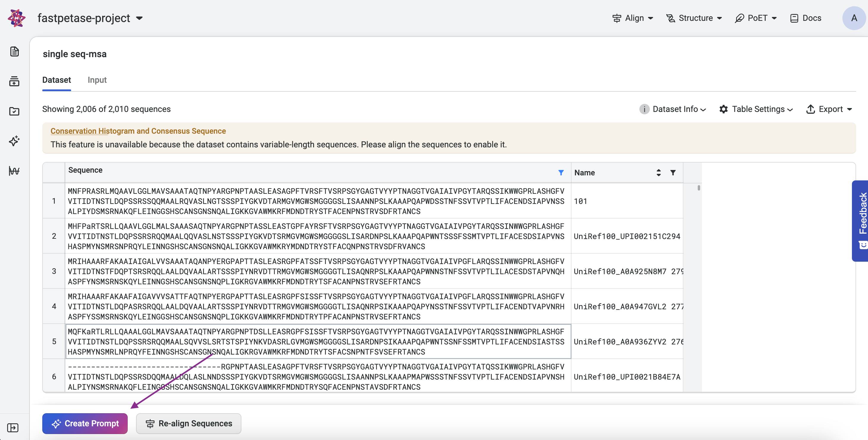The height and width of the screenshot is (440, 868).
Task: Click the Sequence column header
Action: tap(318, 172)
